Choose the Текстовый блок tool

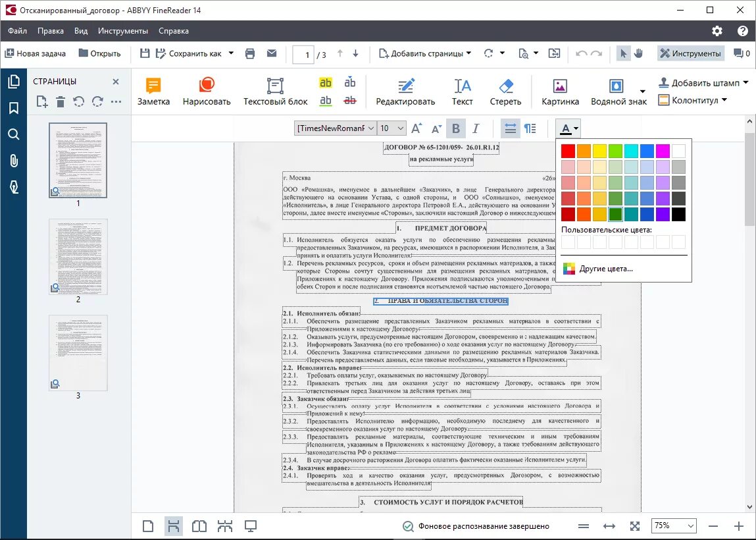275,92
